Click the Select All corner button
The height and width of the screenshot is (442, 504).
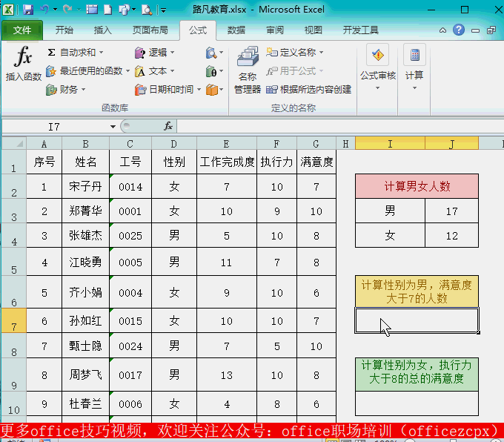(14, 143)
